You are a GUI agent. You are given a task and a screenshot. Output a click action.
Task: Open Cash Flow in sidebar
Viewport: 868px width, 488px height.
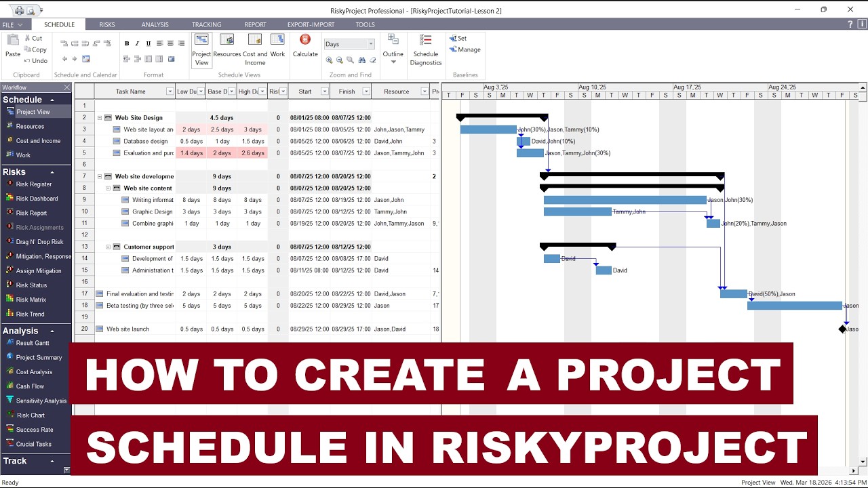[x=30, y=386]
